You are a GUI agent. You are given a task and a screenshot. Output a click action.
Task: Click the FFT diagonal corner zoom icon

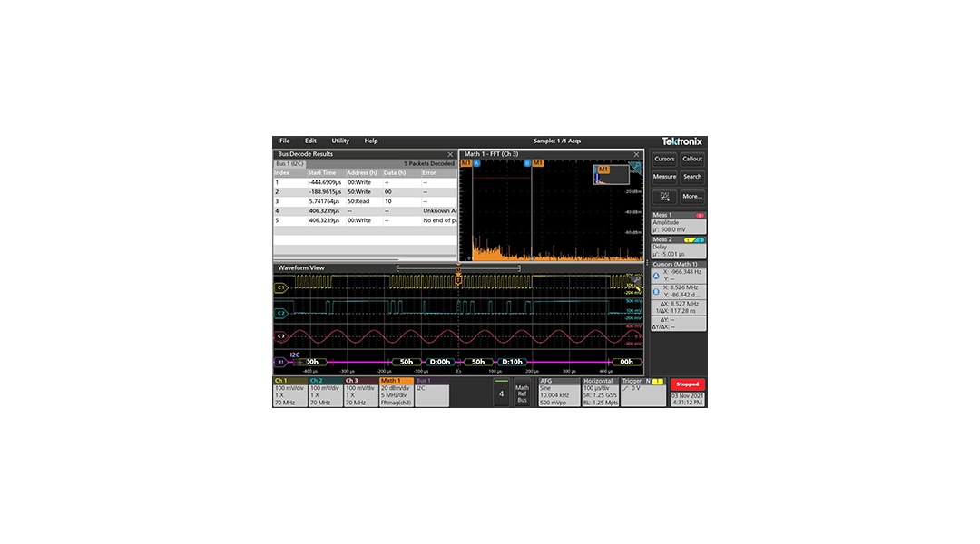[x=635, y=168]
